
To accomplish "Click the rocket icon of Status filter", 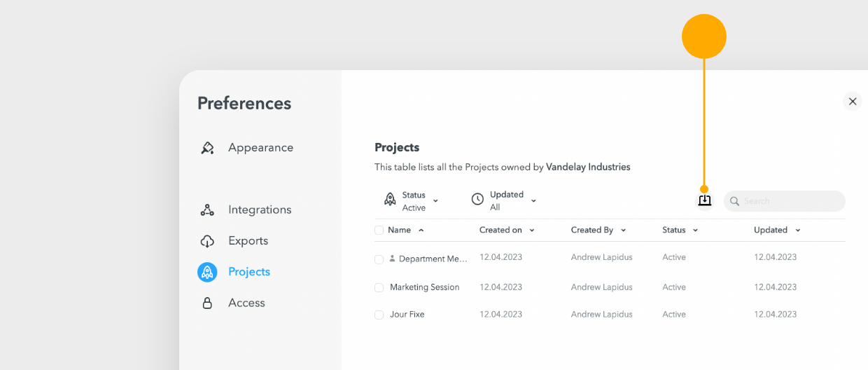I will pyautogui.click(x=390, y=200).
